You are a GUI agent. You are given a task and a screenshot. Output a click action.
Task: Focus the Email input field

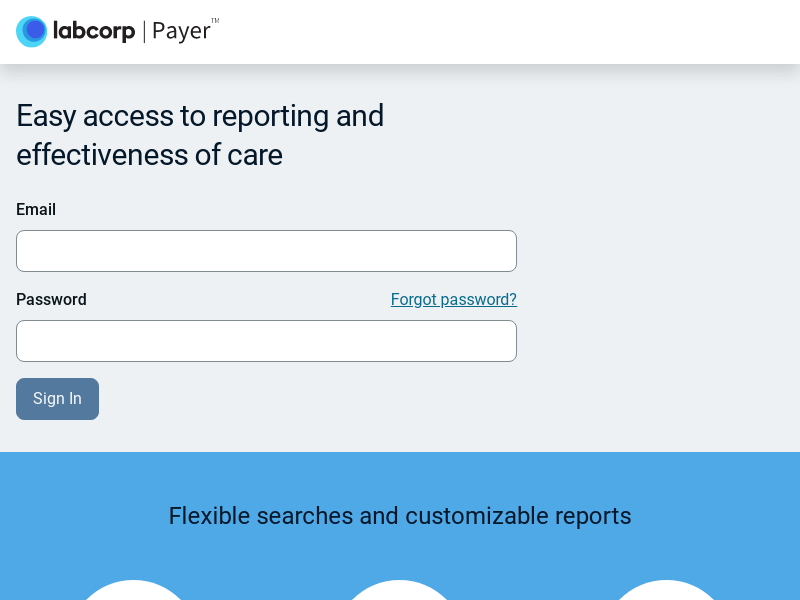point(266,251)
